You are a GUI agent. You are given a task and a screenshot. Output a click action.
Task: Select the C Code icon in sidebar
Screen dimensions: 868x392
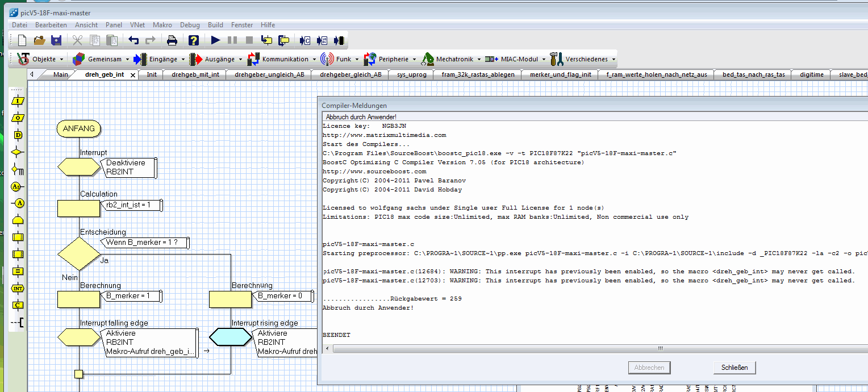[18, 306]
